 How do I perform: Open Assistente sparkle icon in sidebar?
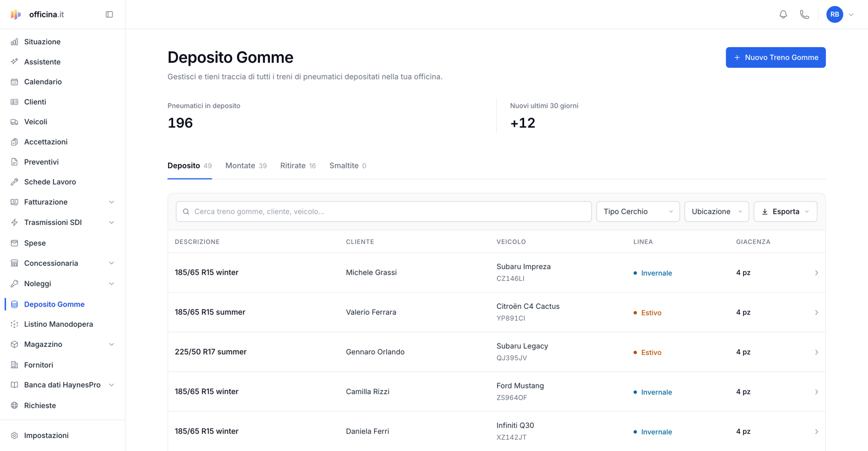click(15, 62)
